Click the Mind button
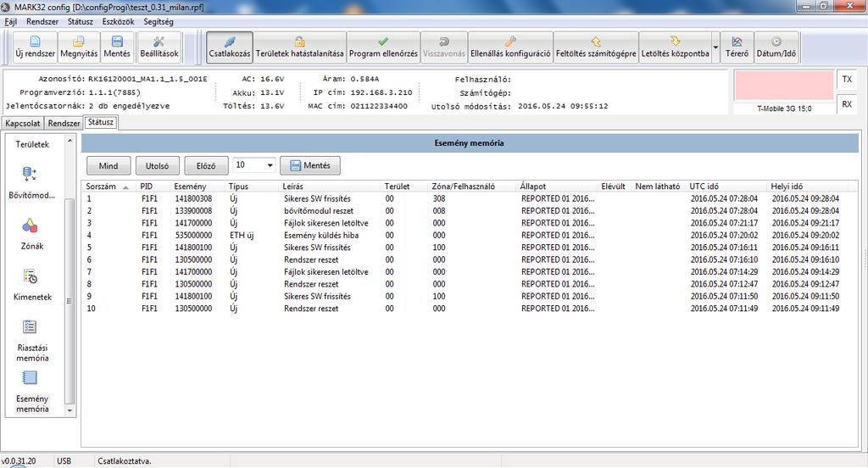The width and height of the screenshot is (868, 468). click(108, 165)
